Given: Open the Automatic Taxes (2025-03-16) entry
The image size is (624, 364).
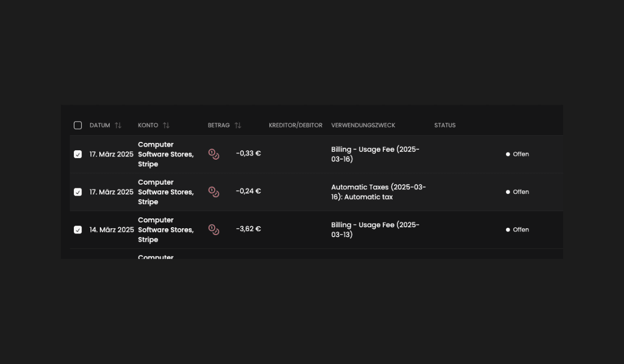Looking at the screenshot, I should [378, 192].
